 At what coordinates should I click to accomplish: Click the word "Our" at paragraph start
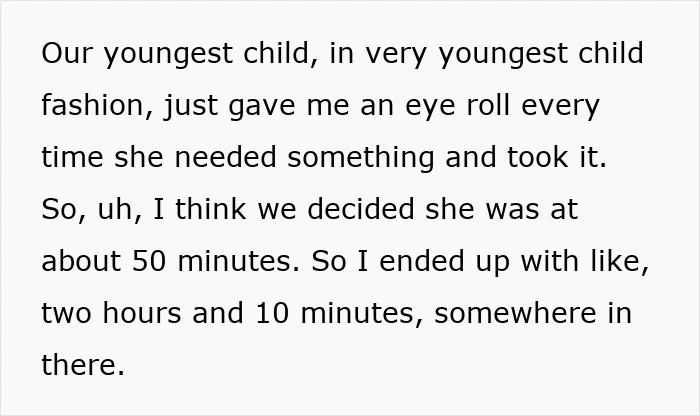(x=67, y=53)
